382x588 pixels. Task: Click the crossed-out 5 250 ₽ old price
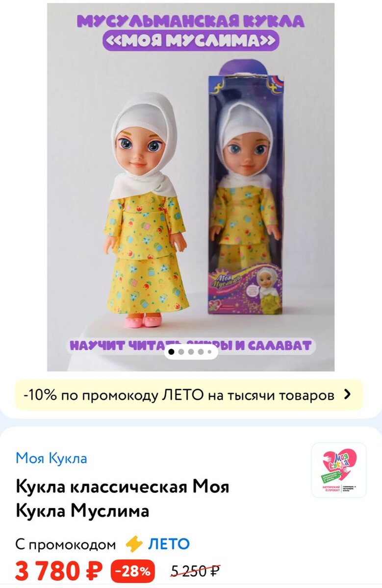196,571
